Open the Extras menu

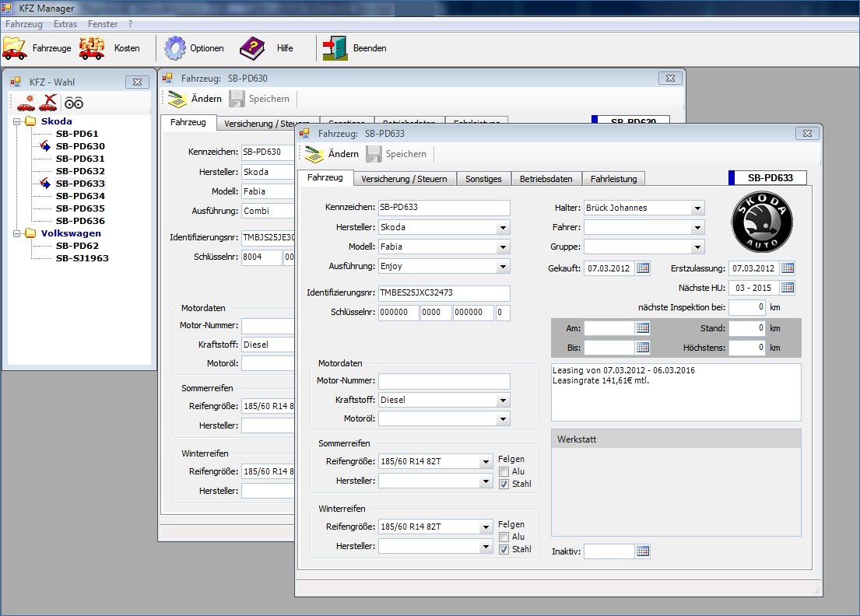(65, 24)
